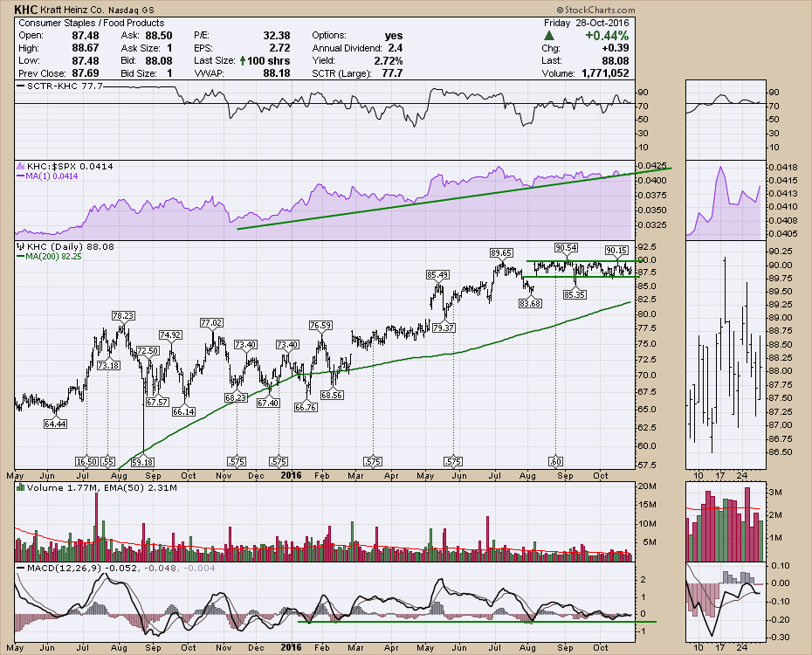812x655 pixels.
Task: Click the 72.50 price label
Action: point(148,351)
